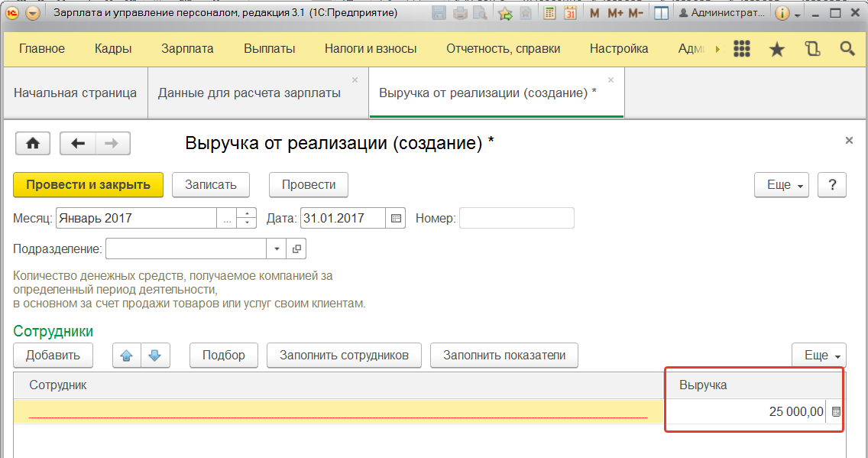Open the top Еще dropdown menu
Image resolution: width=868 pixels, height=458 pixels.
pos(782,185)
